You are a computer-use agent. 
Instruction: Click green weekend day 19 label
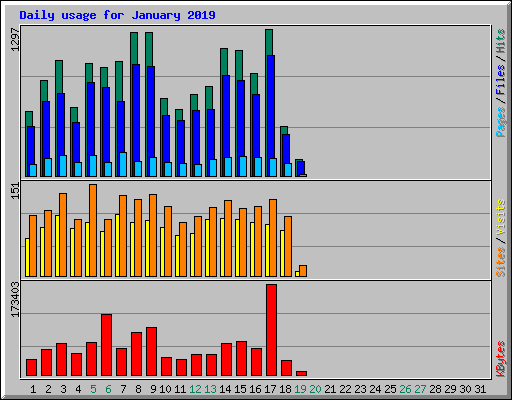[x=300, y=389]
